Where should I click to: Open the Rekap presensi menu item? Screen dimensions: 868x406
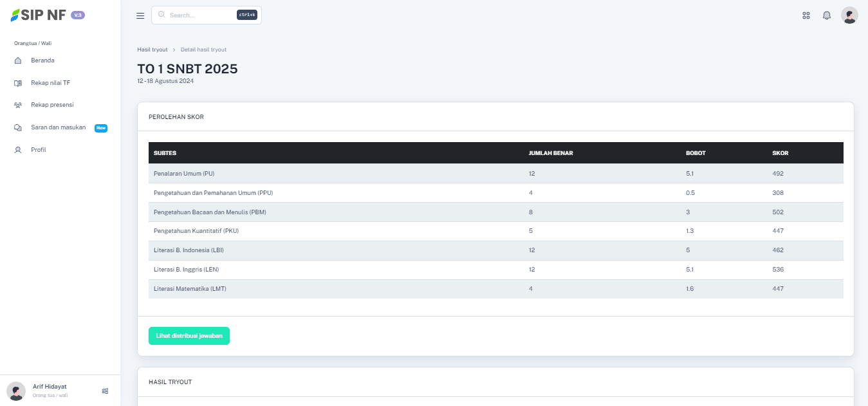pyautogui.click(x=52, y=105)
